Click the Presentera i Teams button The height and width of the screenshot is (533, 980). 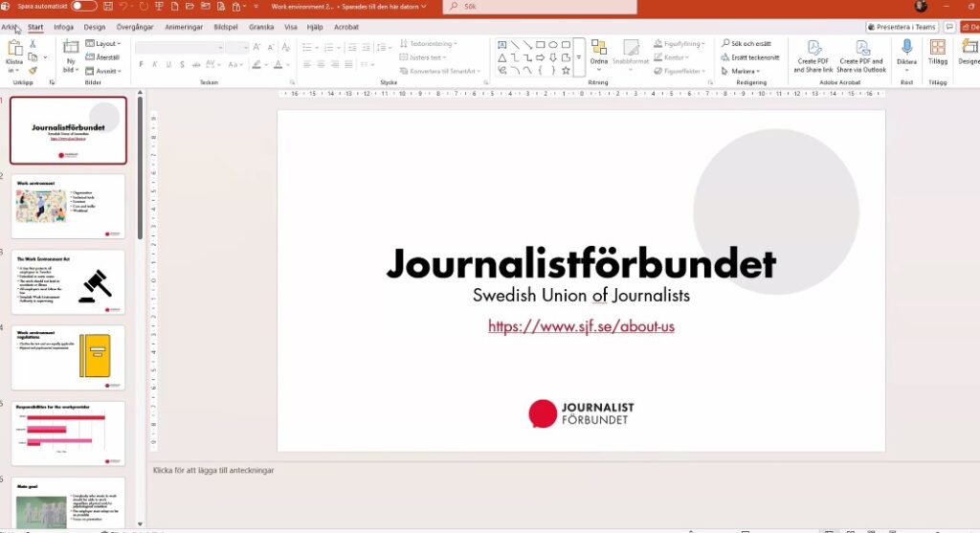pyautogui.click(x=902, y=27)
